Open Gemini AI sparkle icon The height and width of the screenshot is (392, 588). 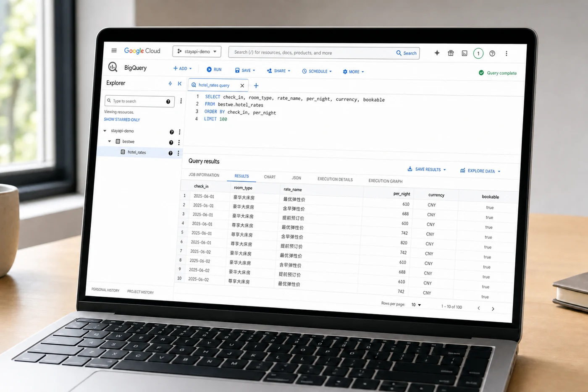(x=437, y=53)
